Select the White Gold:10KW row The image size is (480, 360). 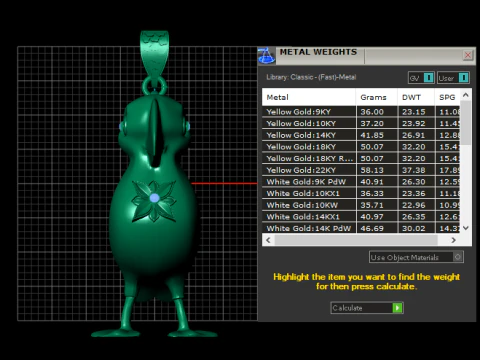click(361, 205)
